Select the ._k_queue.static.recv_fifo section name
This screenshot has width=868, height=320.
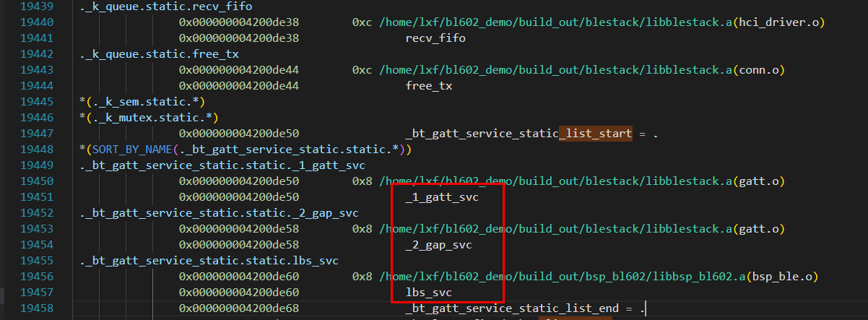click(165, 7)
